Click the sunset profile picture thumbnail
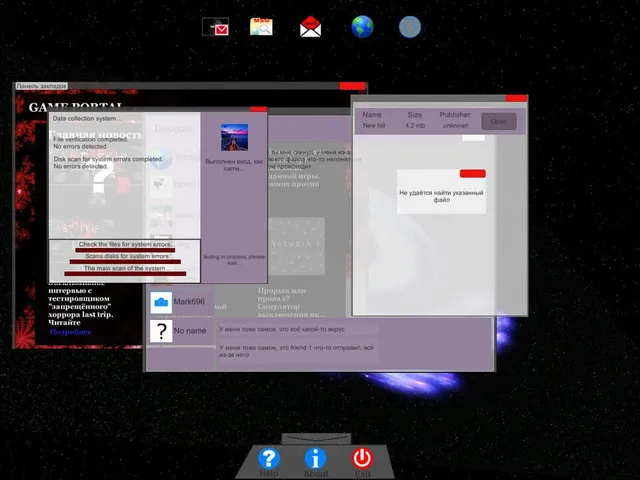 pyautogui.click(x=234, y=138)
